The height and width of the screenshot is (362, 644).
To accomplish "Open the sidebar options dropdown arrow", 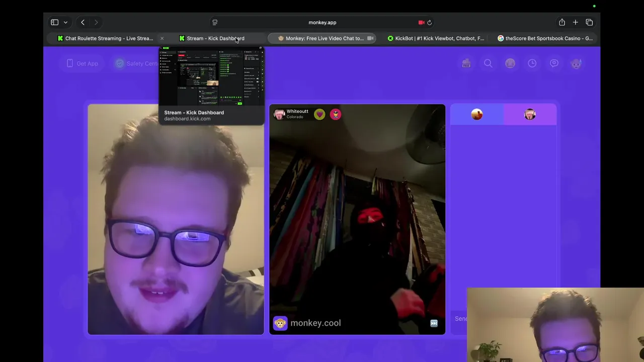I will point(65,22).
